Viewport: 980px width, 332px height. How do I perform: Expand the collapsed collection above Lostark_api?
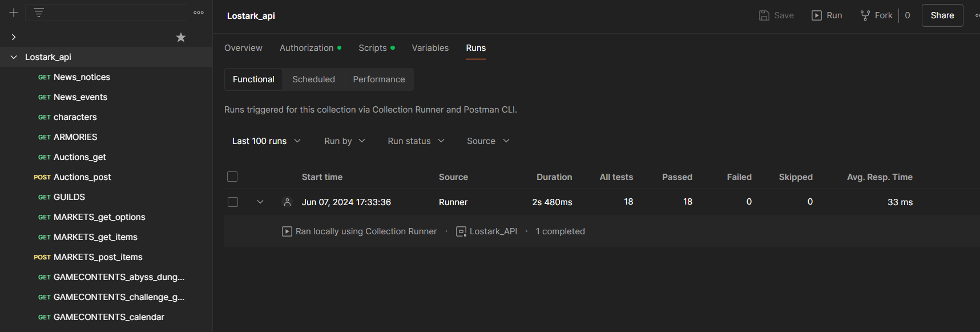[14, 37]
